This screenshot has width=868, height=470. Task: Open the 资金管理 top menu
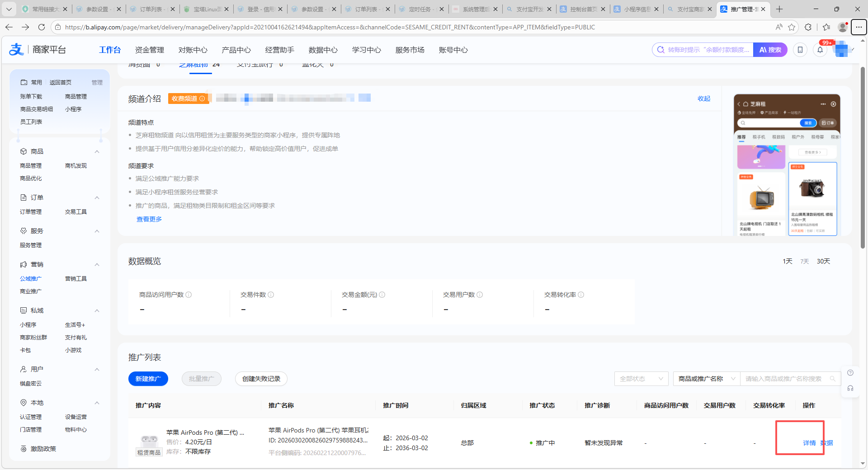coord(149,50)
